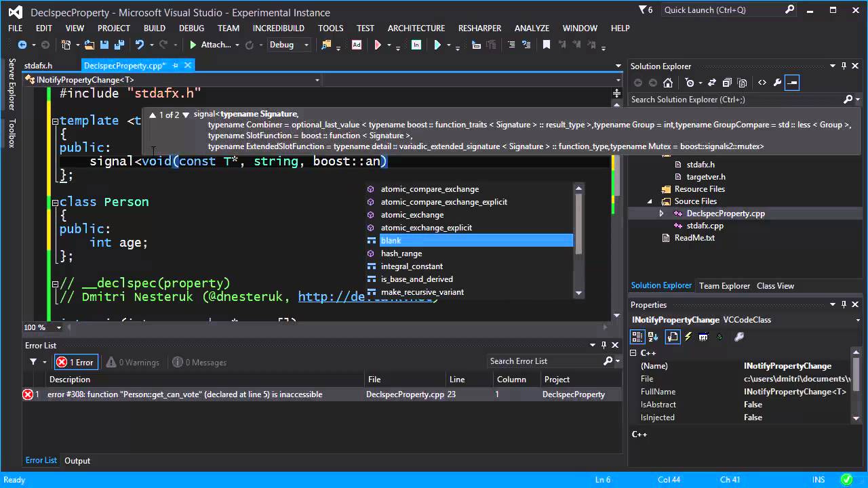
Task: Select 'hash_range' in the IntelliSense list
Action: (x=401, y=253)
